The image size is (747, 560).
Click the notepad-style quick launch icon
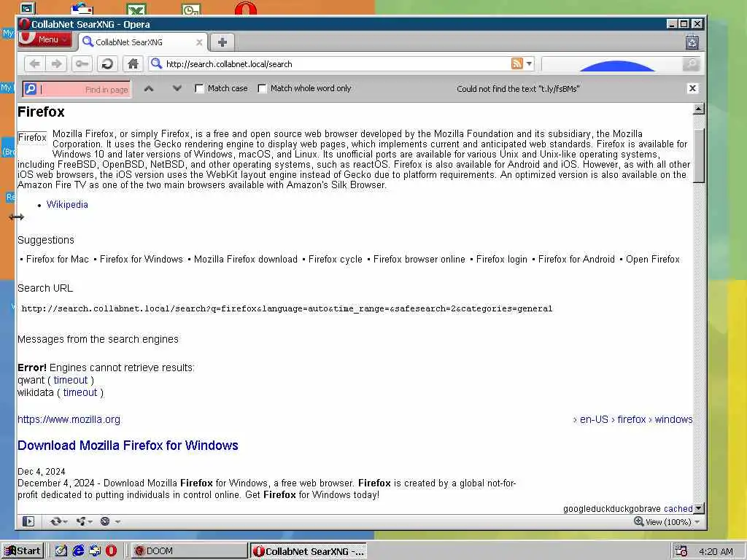tap(61, 551)
